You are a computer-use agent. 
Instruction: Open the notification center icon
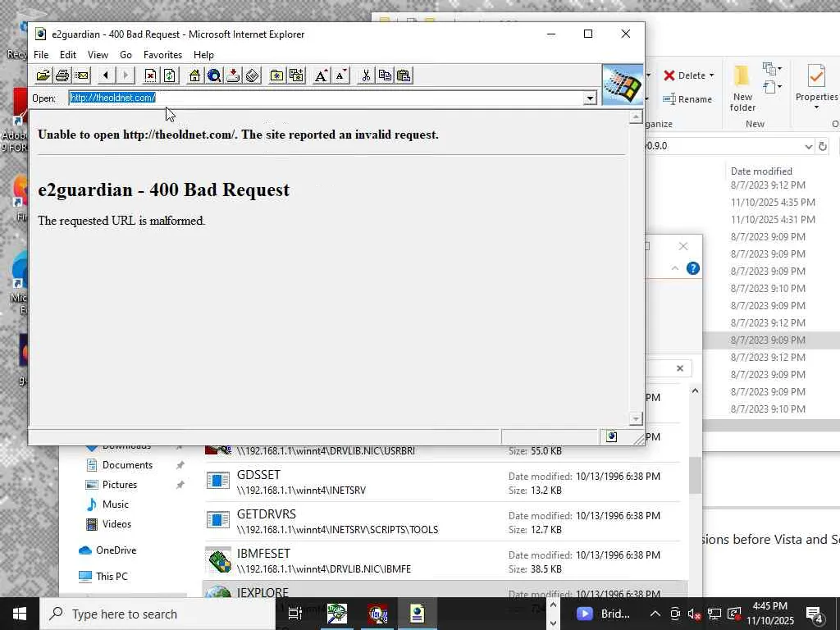[815, 614]
